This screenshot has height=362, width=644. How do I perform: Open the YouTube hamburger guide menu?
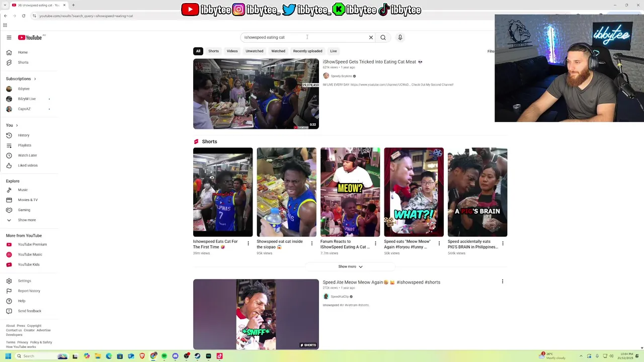(9, 37)
